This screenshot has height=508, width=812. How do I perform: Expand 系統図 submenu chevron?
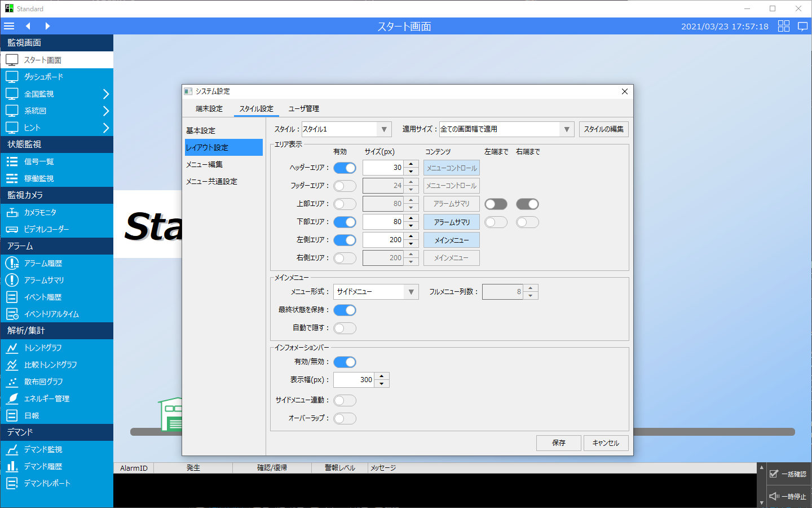tap(105, 111)
